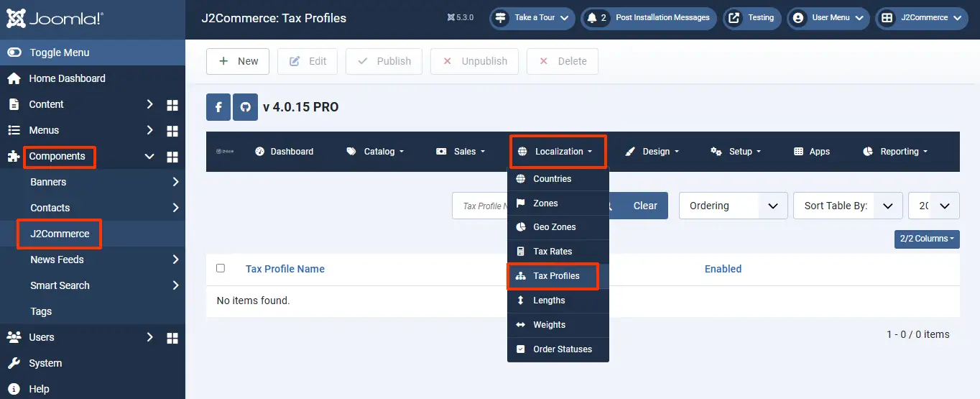Click the Delete toolbar button
Image resolution: width=980 pixels, height=399 pixels.
click(563, 61)
